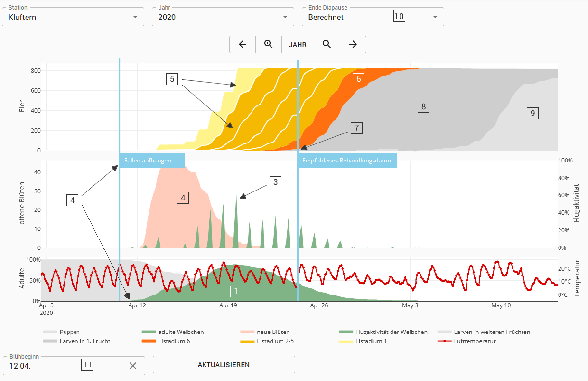Click the AKTUALISIEREN button

coord(224,365)
